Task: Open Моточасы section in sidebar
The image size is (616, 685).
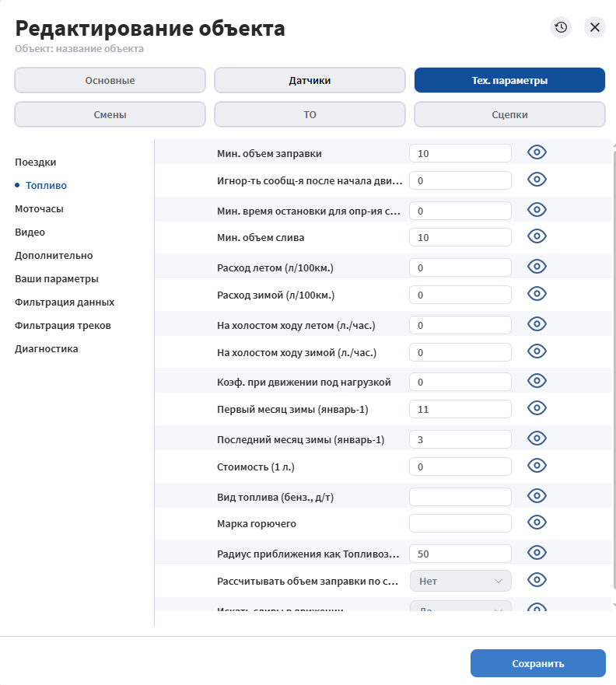Action: pyautogui.click(x=40, y=209)
